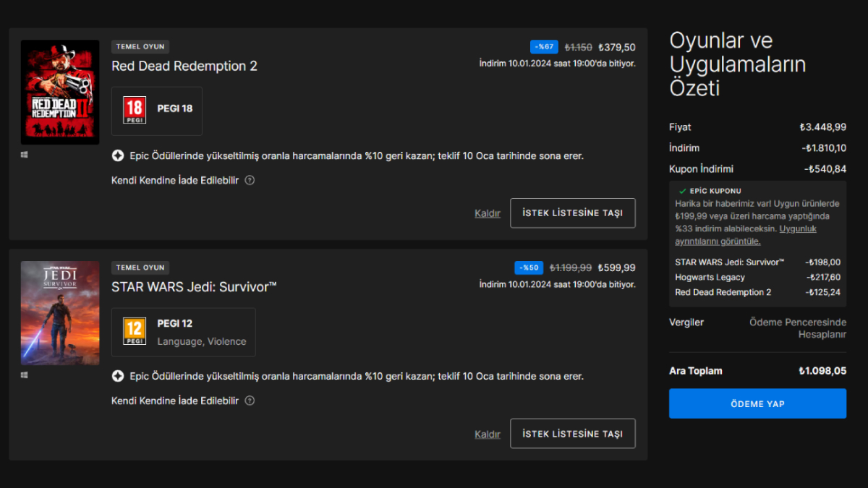Remove Red Dead Redemption 2 via Kaldır link
The height and width of the screenshot is (488, 868).
488,213
